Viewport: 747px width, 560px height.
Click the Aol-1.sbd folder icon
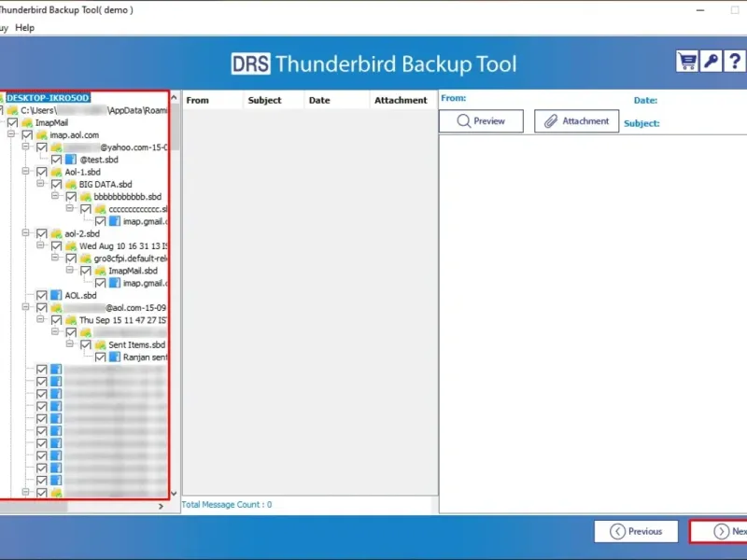click(x=56, y=172)
